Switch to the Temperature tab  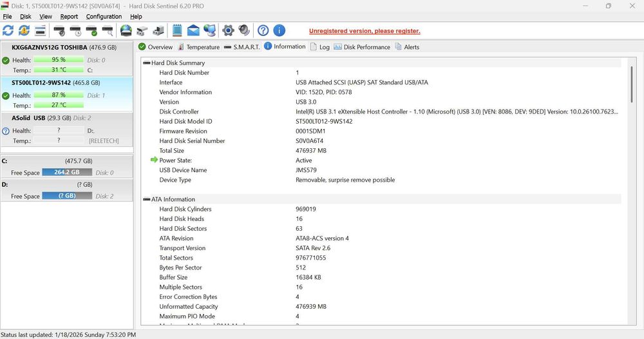(x=198, y=47)
